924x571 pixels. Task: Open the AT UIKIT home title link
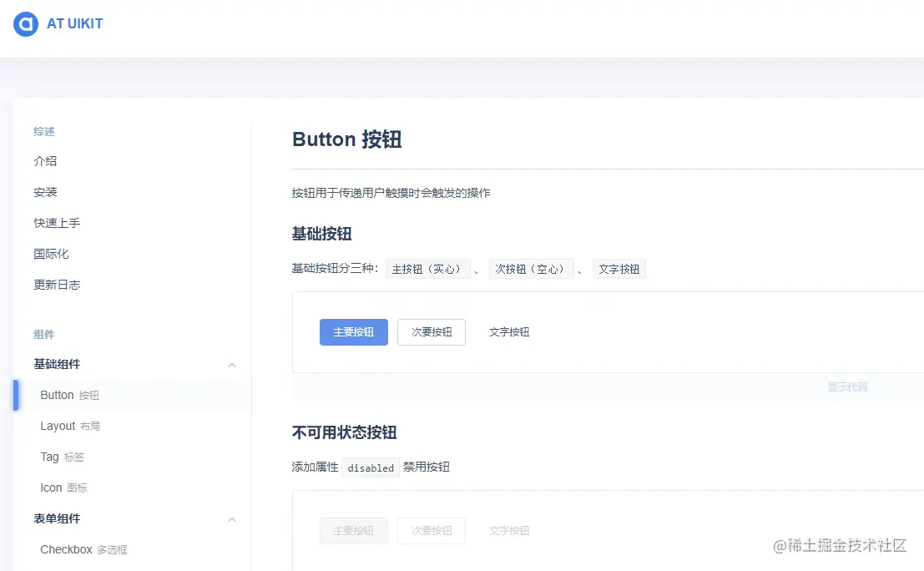point(75,24)
